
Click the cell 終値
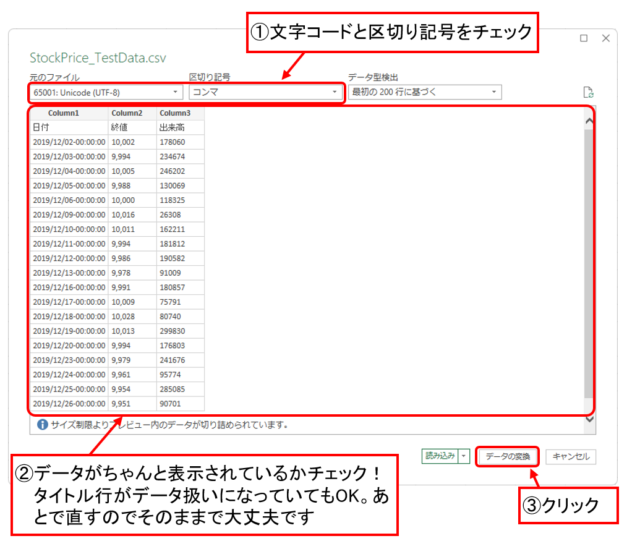(132, 127)
